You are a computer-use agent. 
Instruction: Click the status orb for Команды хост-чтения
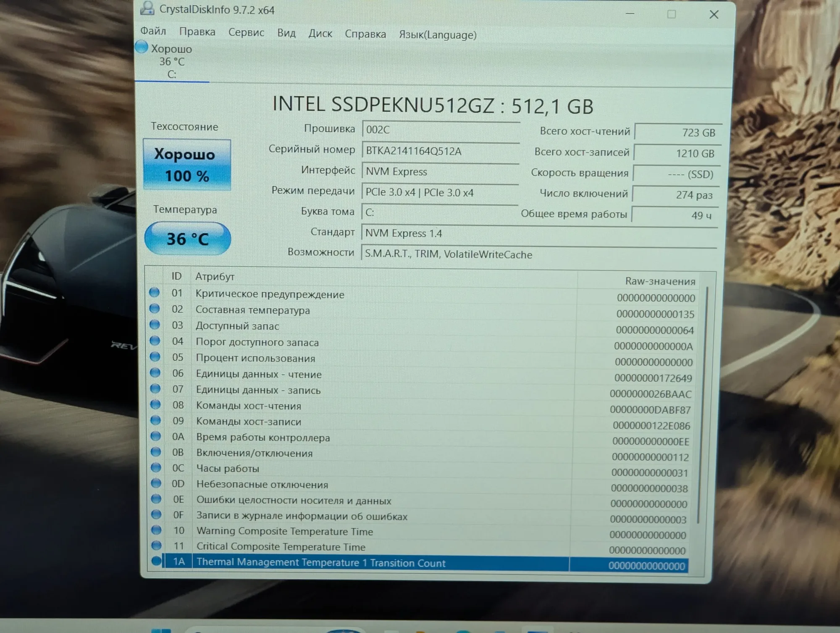pos(155,404)
